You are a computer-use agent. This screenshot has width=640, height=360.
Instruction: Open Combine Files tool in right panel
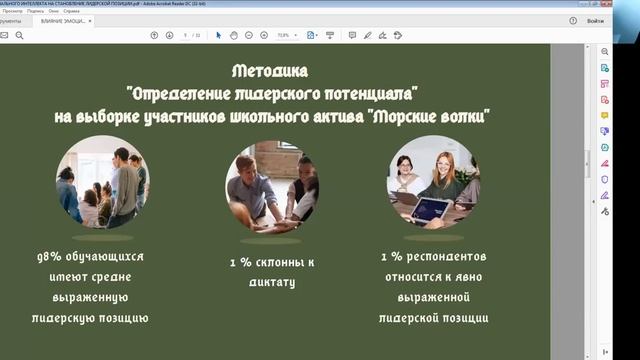[x=604, y=131]
